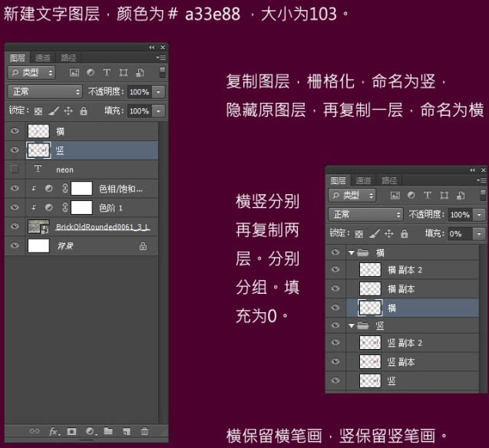Toggle layer filtering switch in left panel
489x448 pixels.
click(x=163, y=72)
